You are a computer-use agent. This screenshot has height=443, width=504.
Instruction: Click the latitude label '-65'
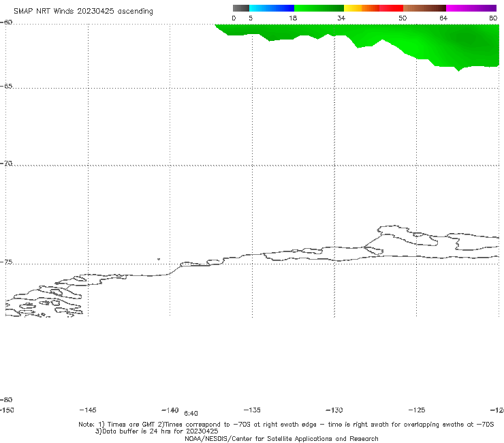coord(6,87)
